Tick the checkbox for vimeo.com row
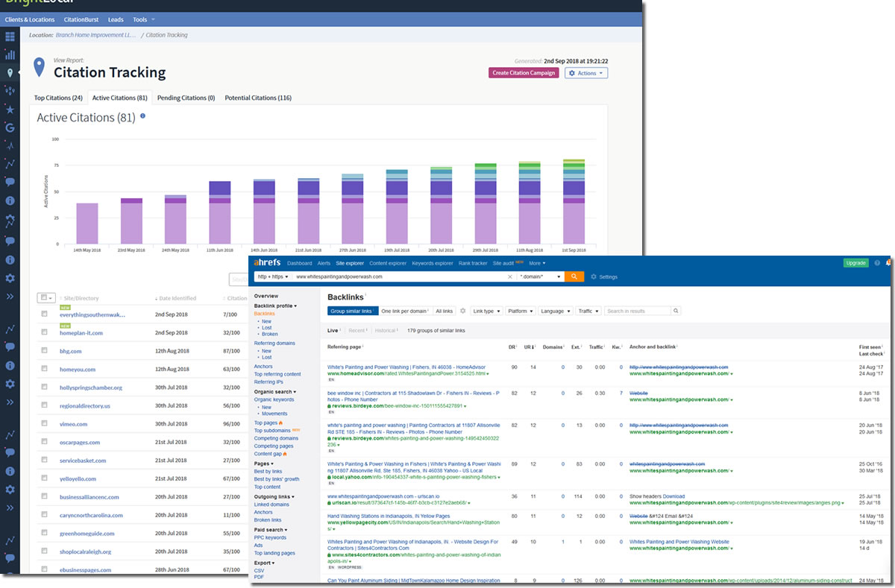895x588 pixels. pos(45,424)
